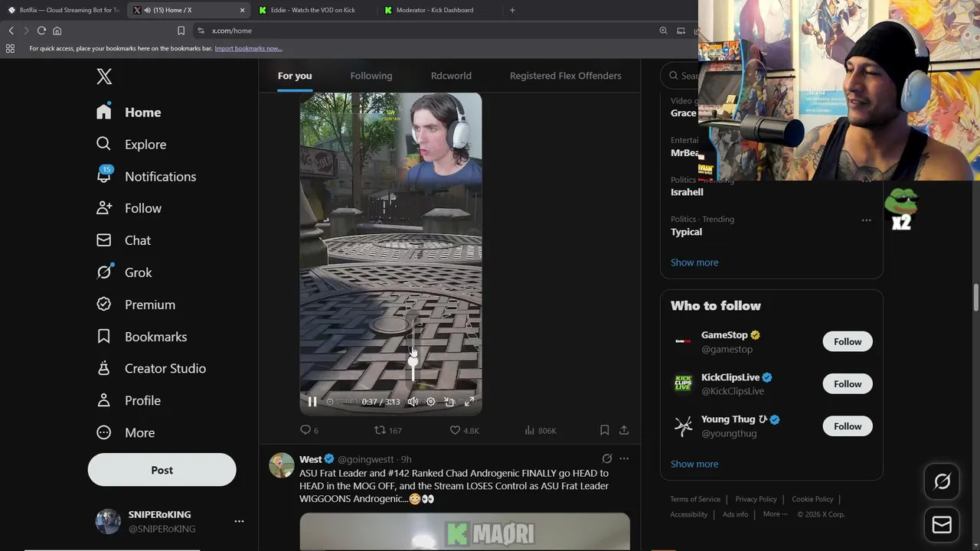Open a new browser tab
Image resolution: width=980 pixels, height=551 pixels.
click(512, 10)
